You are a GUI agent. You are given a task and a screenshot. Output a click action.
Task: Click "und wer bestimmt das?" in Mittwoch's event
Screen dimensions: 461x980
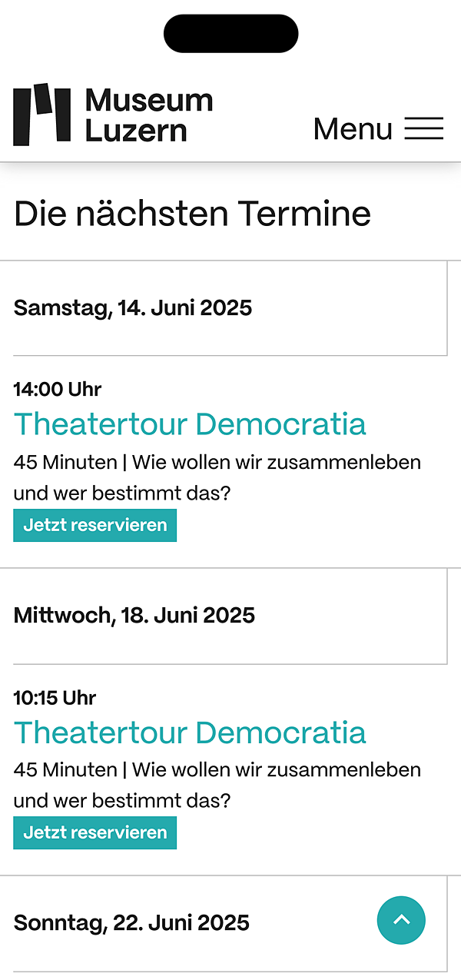[x=121, y=801]
